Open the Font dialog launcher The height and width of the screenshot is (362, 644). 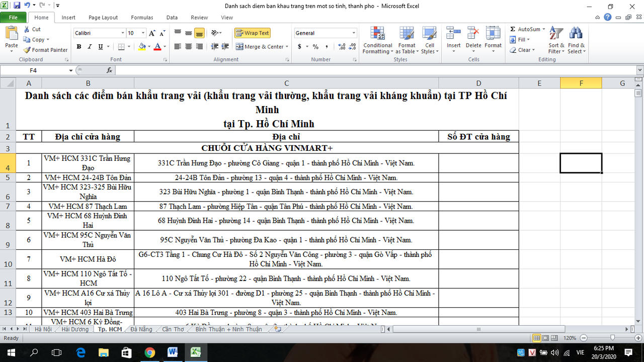[x=166, y=60]
